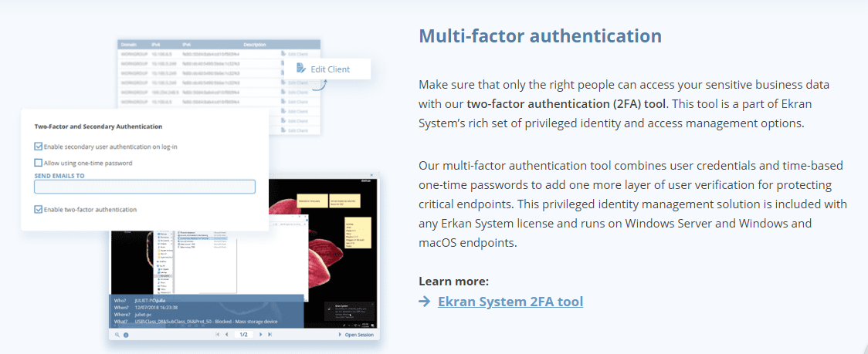The image size is (868, 354).
Task: Click the Two-Factor and Secondary Authentication title
Action: [x=98, y=126]
